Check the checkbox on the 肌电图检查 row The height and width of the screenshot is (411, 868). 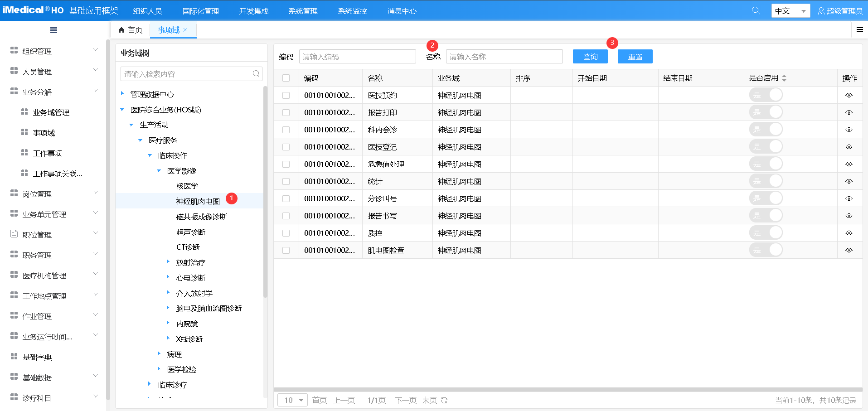[286, 250]
